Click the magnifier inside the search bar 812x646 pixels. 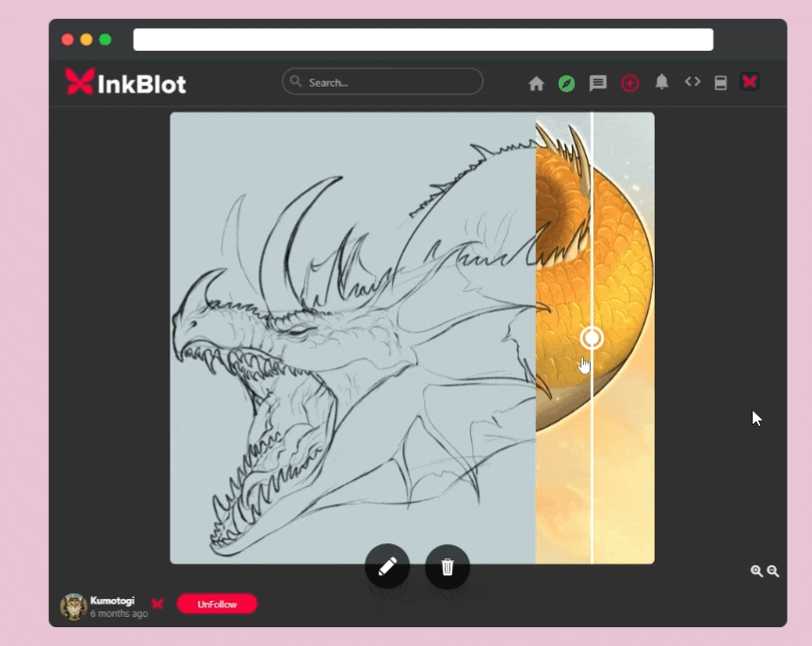coord(294,82)
